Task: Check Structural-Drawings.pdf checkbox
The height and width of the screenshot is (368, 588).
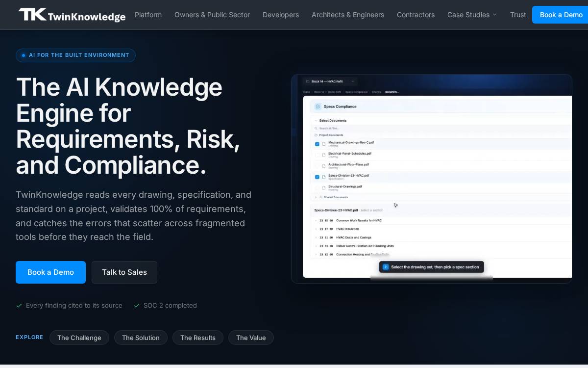Action: (317, 188)
